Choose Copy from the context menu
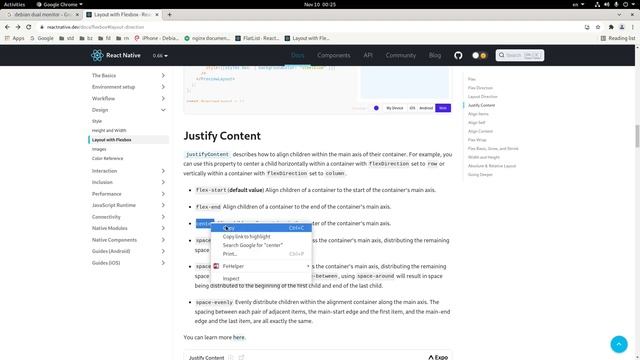640x360 pixels. tap(261, 228)
